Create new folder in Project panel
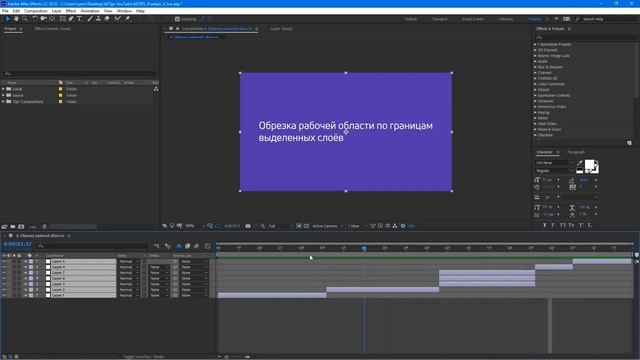 pos(13,227)
